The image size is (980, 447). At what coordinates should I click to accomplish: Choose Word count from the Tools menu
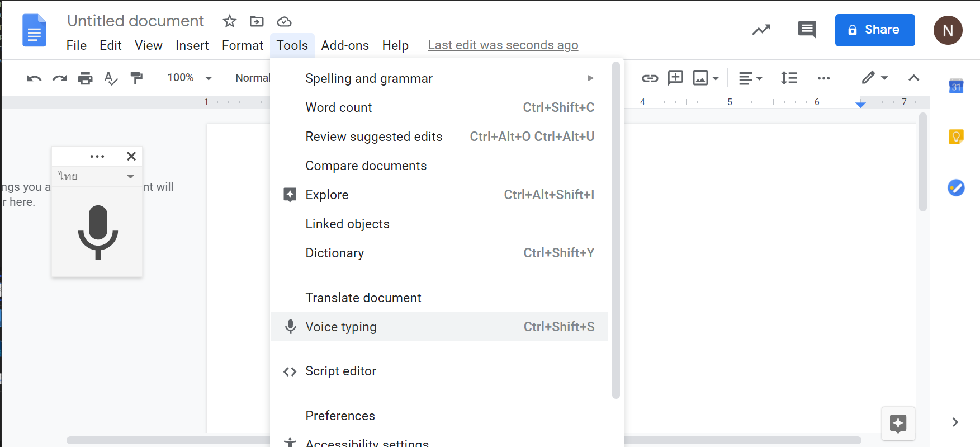tap(439, 107)
